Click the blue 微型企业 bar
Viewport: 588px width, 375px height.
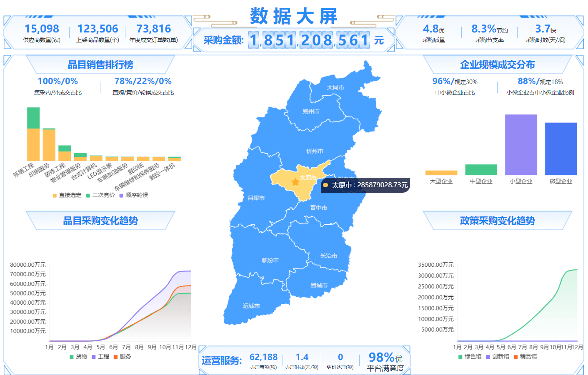coord(561,149)
